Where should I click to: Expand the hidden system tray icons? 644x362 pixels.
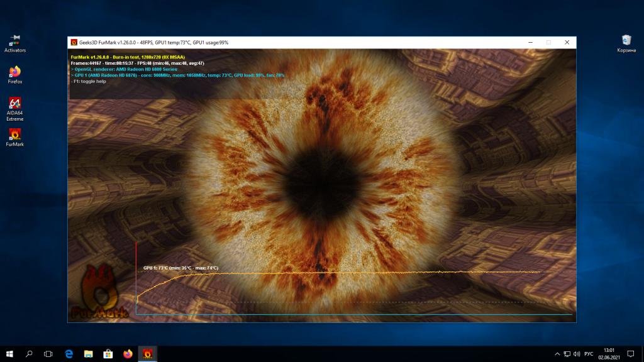click(x=557, y=354)
